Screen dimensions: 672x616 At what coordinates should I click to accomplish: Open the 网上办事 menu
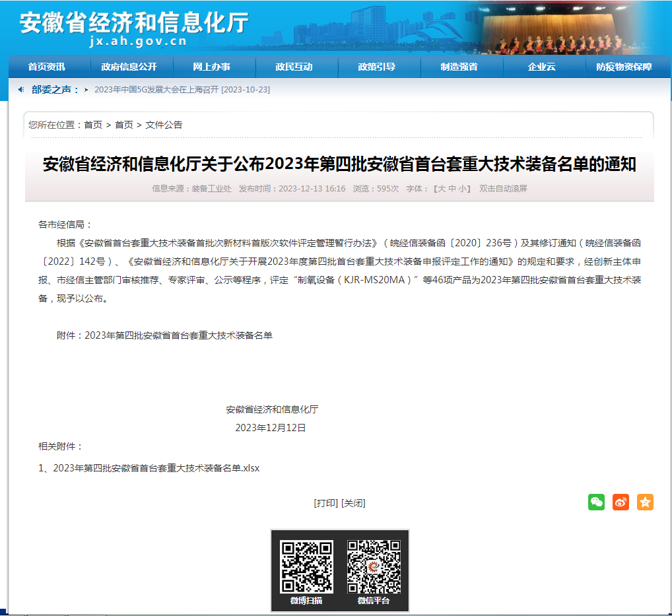(x=211, y=67)
